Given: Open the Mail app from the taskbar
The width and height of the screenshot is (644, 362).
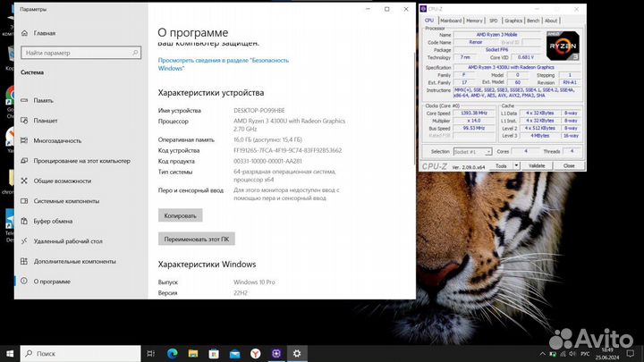Looking at the screenshot, I should (x=234, y=353).
